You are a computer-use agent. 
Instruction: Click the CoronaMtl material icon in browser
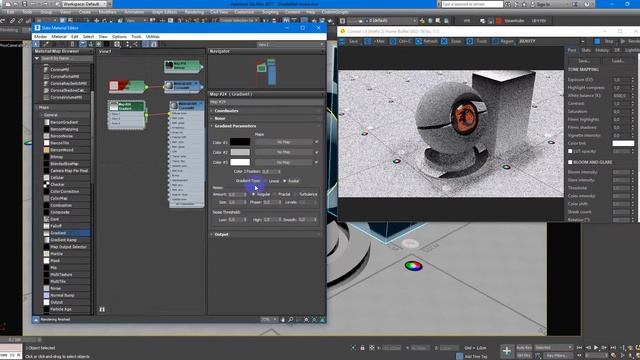coord(46,70)
